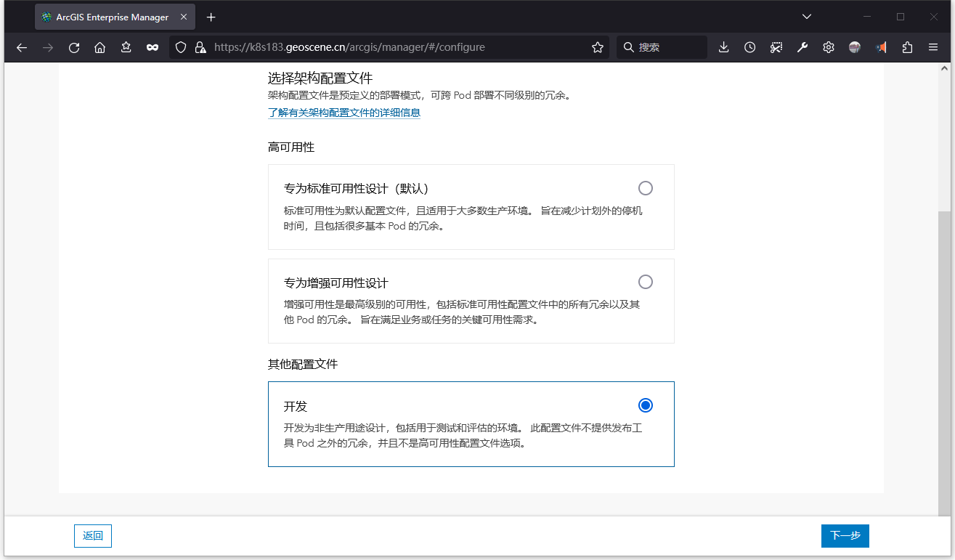The height and width of the screenshot is (560, 955).
Task: View site security padlock information
Action: point(200,47)
